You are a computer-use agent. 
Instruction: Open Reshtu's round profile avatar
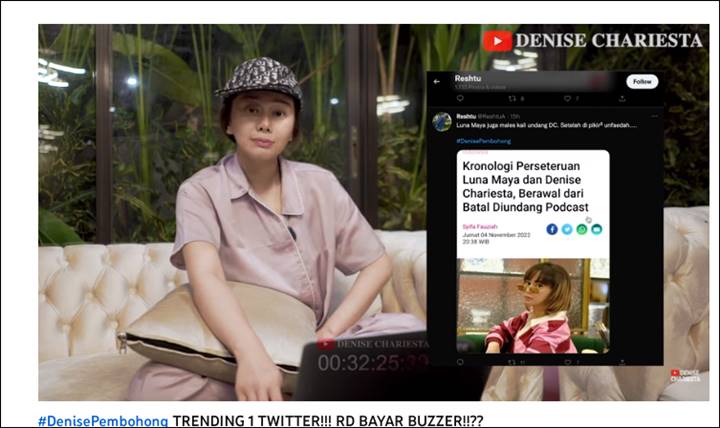(442, 122)
